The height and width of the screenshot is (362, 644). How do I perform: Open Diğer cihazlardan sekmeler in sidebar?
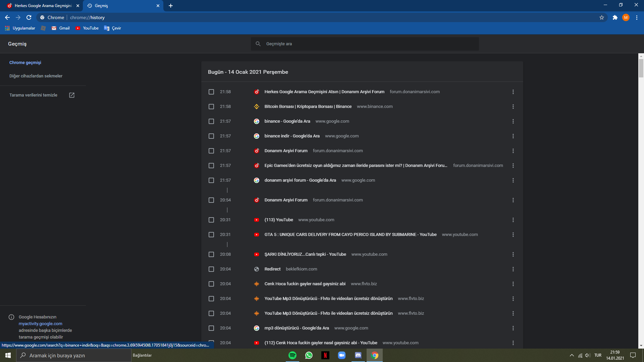click(x=36, y=76)
